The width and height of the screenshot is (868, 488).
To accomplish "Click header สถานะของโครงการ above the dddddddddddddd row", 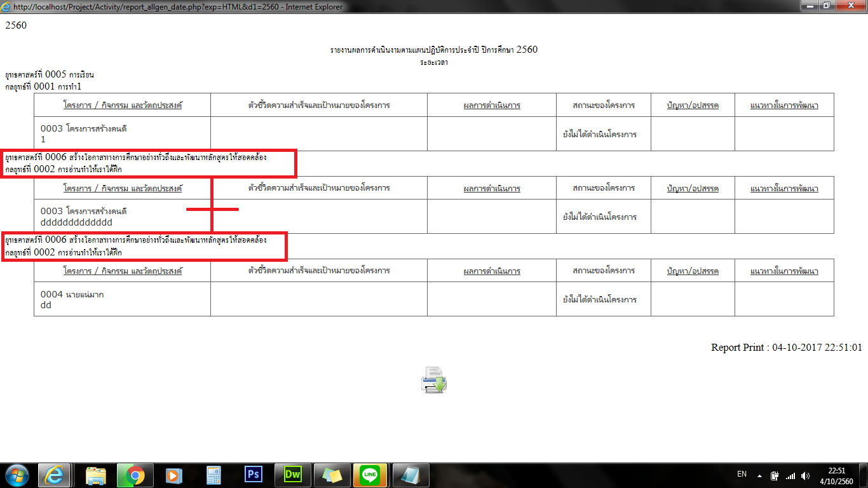I will [603, 188].
